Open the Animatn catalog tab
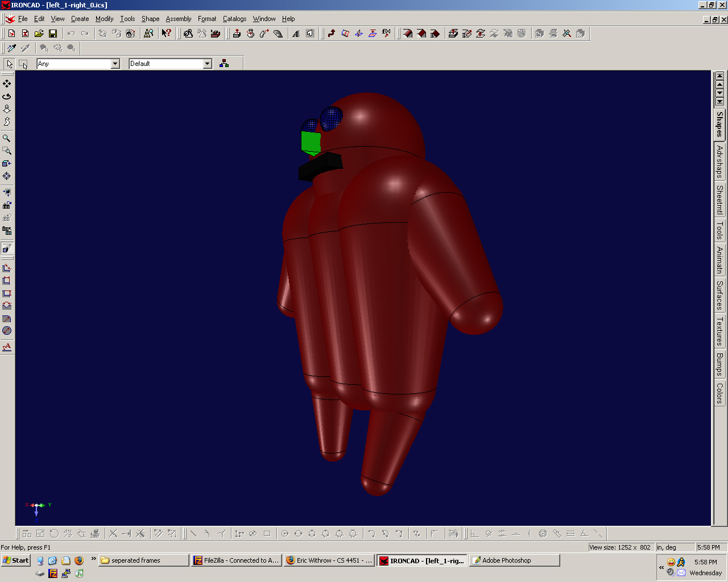This screenshot has height=582, width=728. pos(719,260)
